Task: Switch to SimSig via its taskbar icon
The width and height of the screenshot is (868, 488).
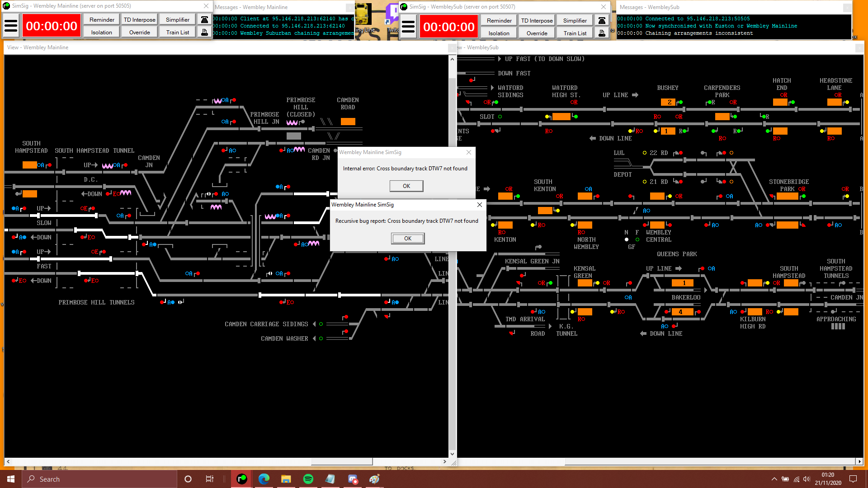Action: pyautogui.click(x=242, y=479)
